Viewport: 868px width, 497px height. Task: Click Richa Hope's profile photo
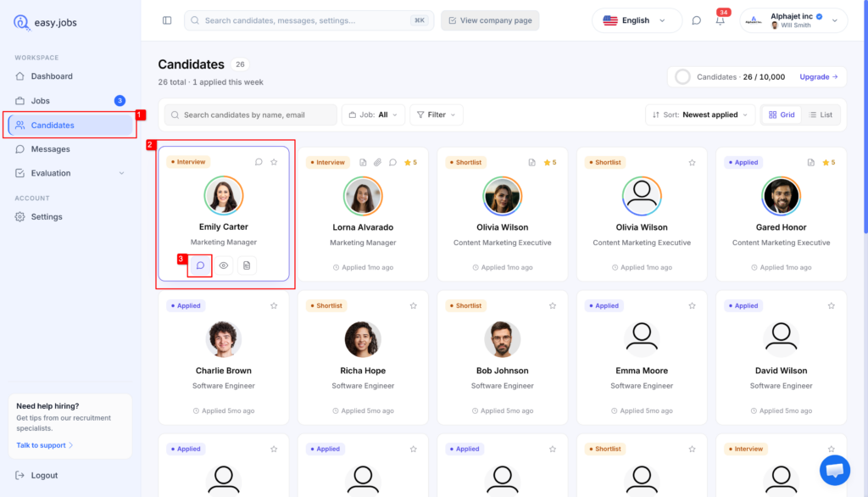[x=363, y=339]
